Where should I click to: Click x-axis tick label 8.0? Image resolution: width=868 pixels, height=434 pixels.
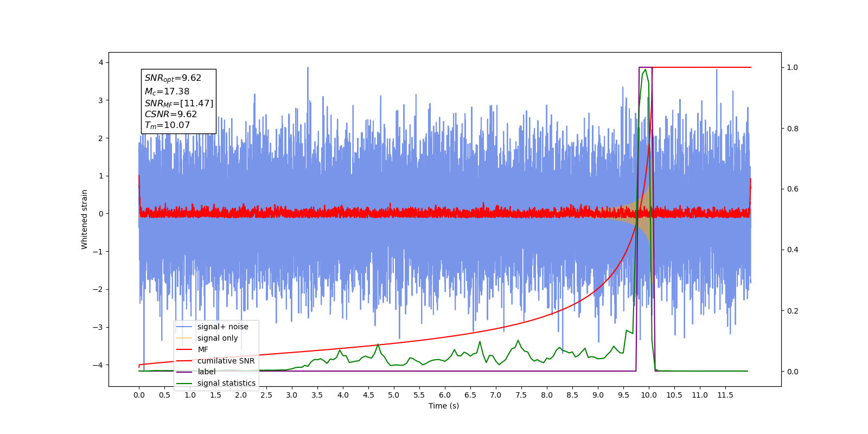pos(547,395)
